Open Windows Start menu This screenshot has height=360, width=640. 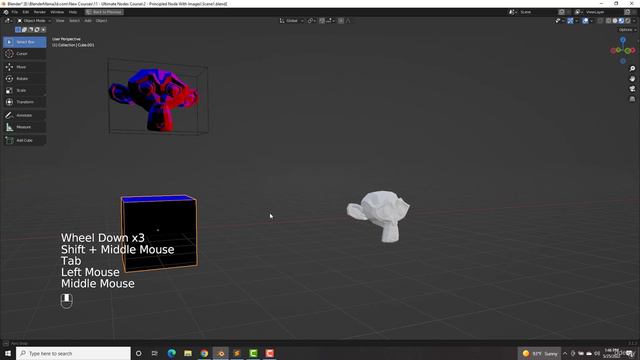click(x=8, y=353)
